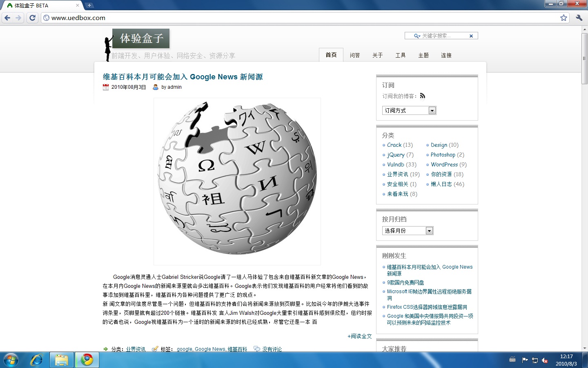Viewport: 588px width, 368px height.
Task: Click the muted volume tray icon
Action: [x=545, y=360]
